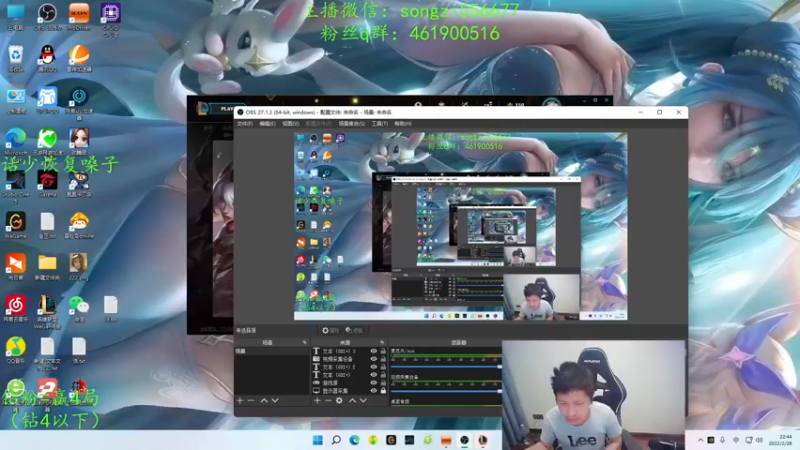The image size is (800, 450).
Task: Move scene up with up arrow
Action: (264, 401)
